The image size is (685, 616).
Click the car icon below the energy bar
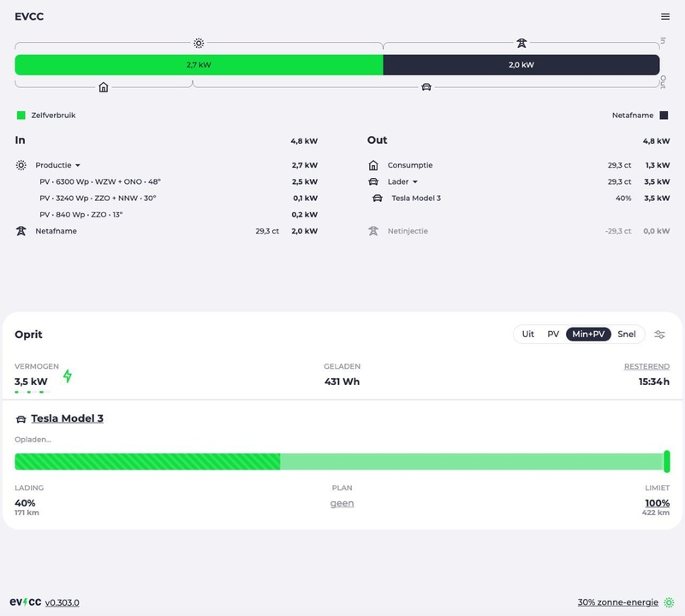426,87
